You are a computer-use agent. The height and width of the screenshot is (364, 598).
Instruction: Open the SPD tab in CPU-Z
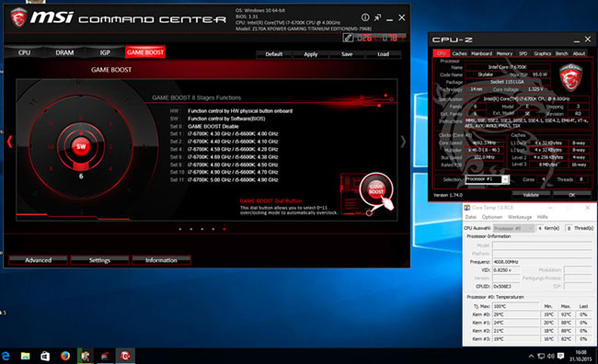523,53
